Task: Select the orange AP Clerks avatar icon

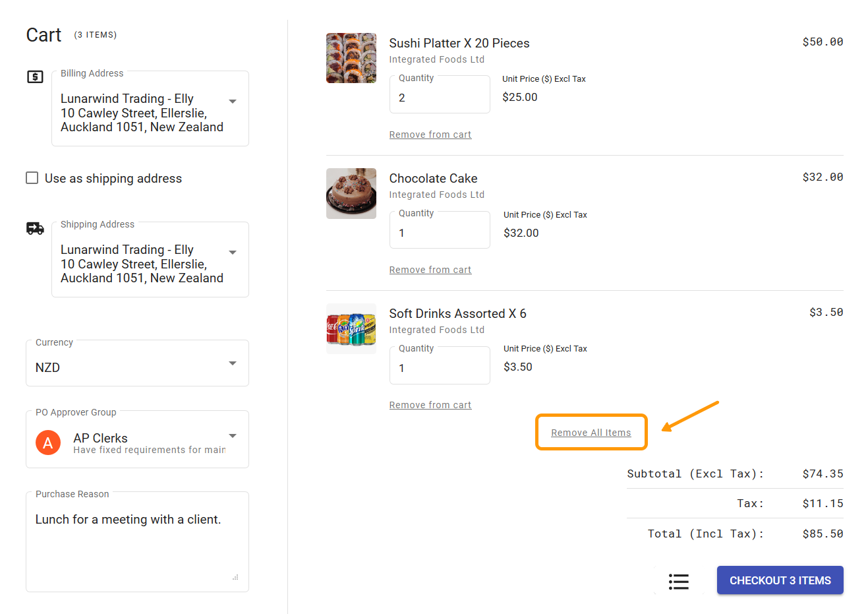Action: 47,443
